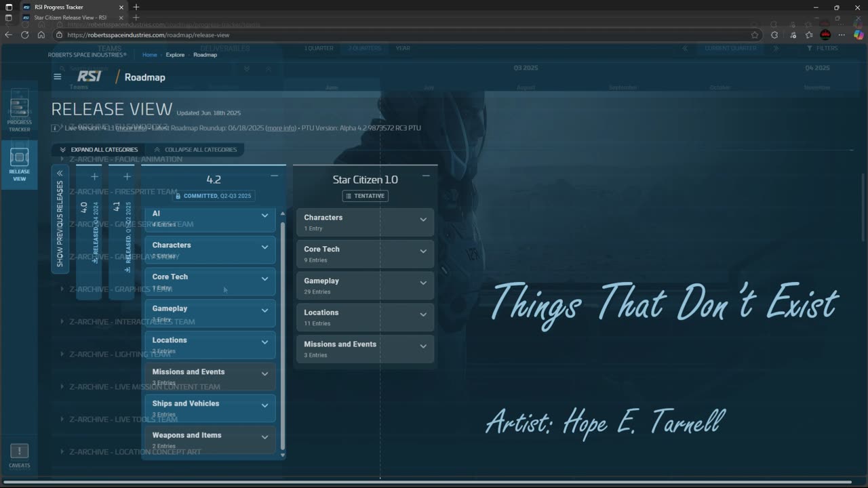
Task: Expand Missions and Events in 1.0 column
Action: tap(365, 349)
